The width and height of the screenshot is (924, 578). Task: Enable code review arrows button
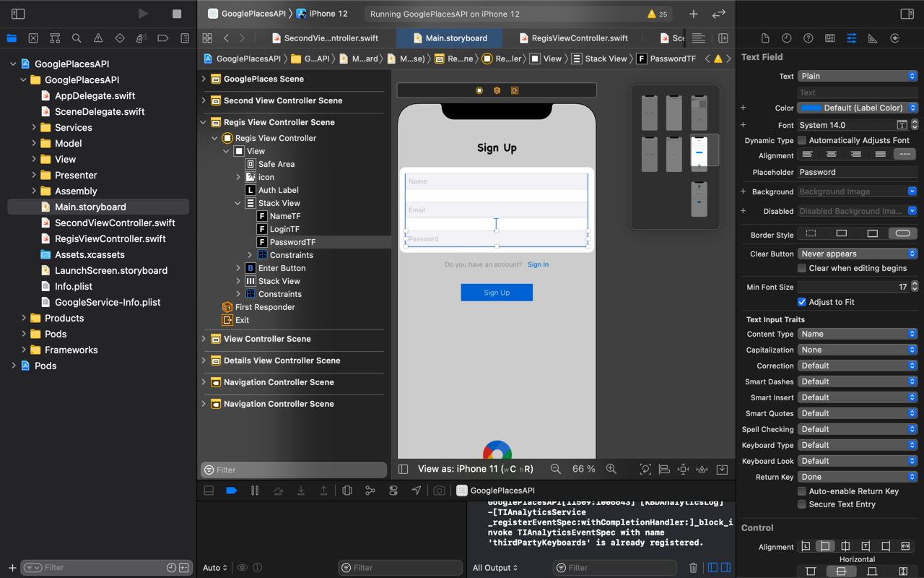pyautogui.click(x=718, y=14)
